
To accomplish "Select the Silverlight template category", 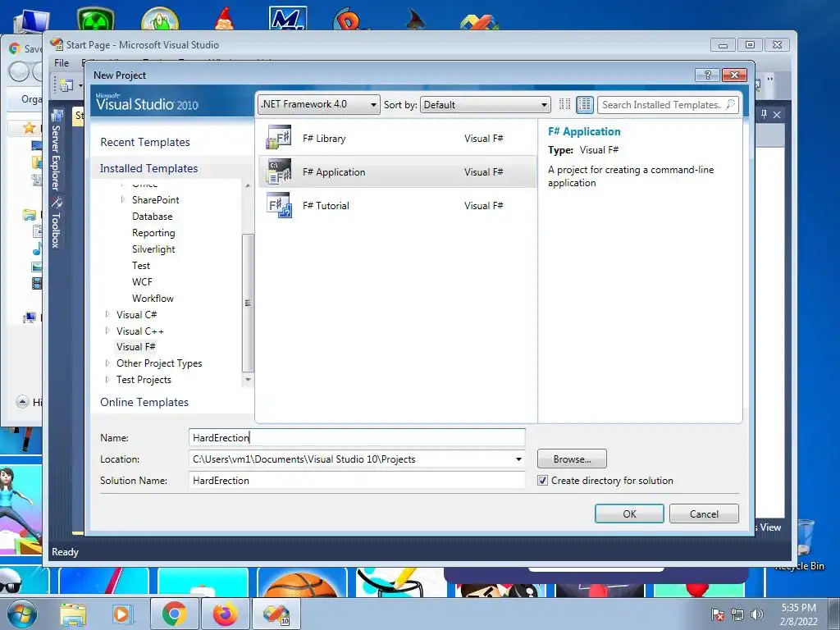I will tap(153, 249).
